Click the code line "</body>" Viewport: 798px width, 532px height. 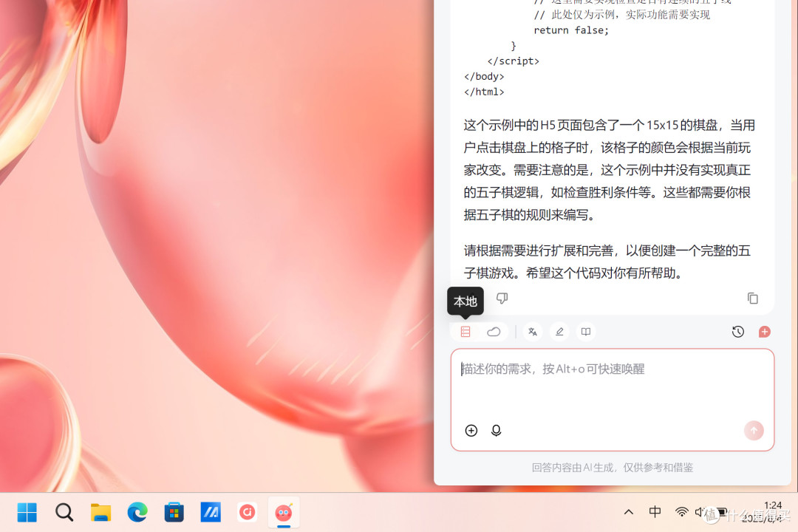coord(484,76)
